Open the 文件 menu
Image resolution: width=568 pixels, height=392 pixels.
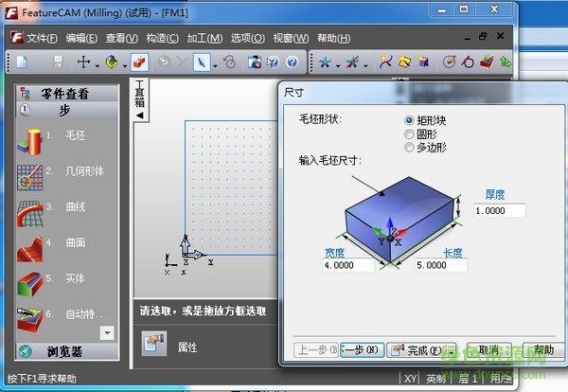42,38
